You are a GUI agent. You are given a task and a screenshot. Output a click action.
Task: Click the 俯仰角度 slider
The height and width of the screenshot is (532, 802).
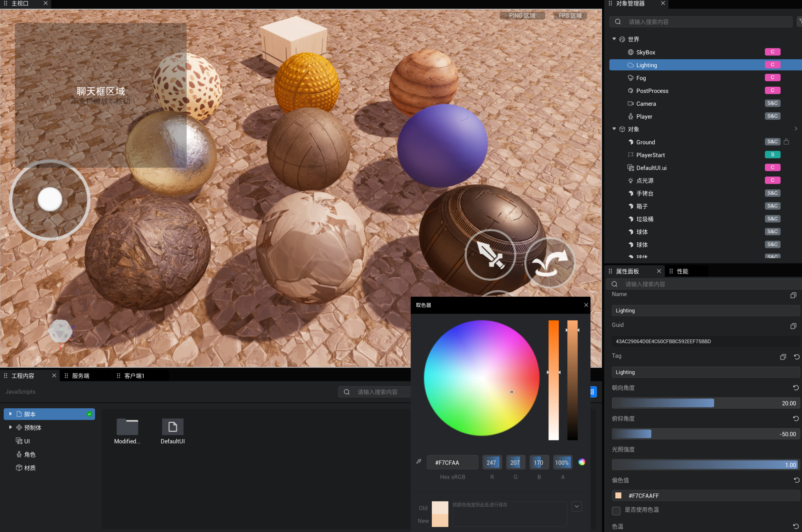[706, 434]
